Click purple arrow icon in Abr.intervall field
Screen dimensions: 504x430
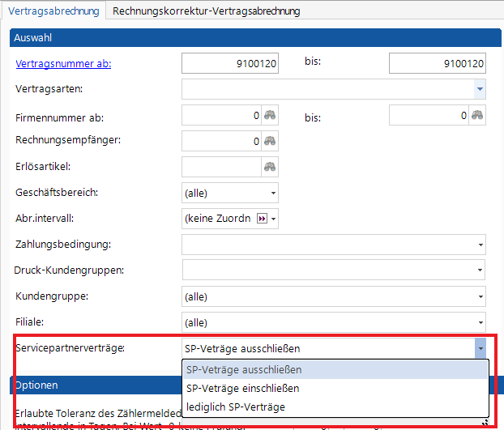coord(262,219)
